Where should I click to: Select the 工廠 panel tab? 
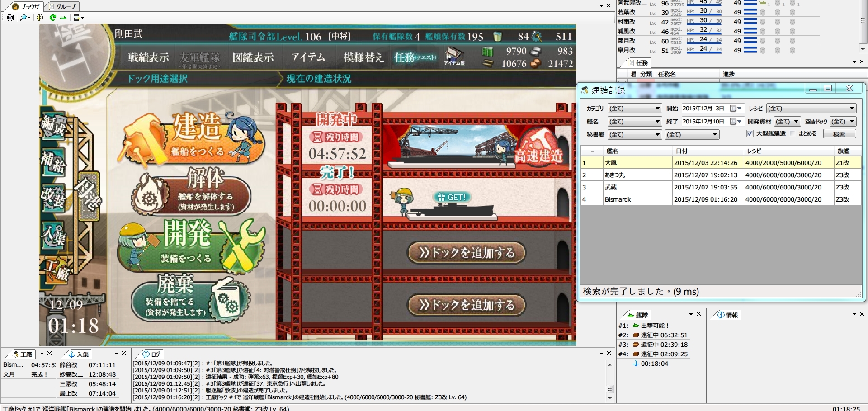pyautogui.click(x=22, y=354)
